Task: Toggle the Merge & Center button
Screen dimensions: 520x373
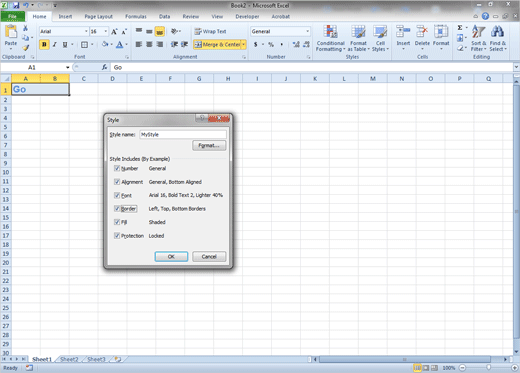Action: tap(217, 44)
